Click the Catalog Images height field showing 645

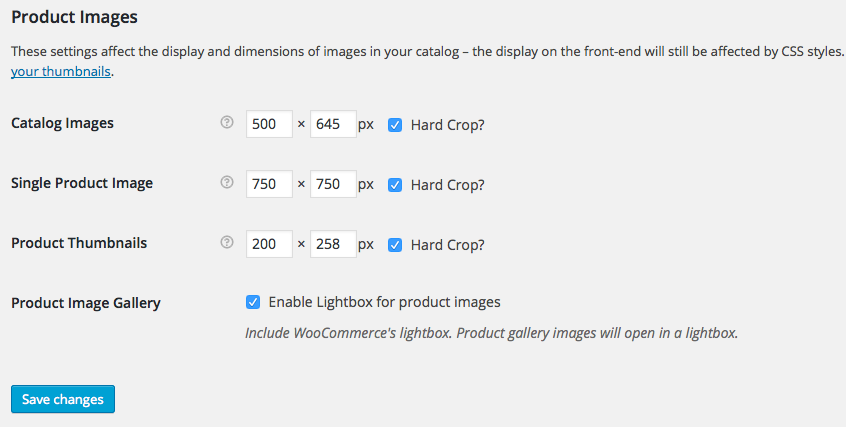[333, 124]
